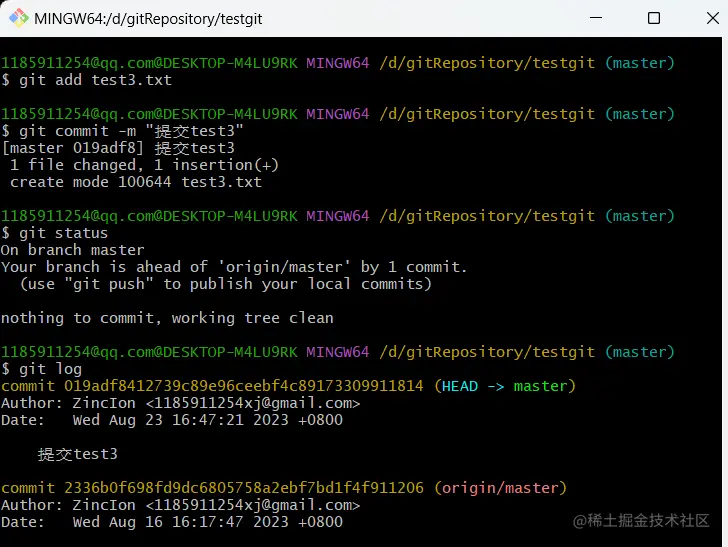Click user@host in prompt above 'git commit'
728x547 pixels.
click(x=149, y=114)
